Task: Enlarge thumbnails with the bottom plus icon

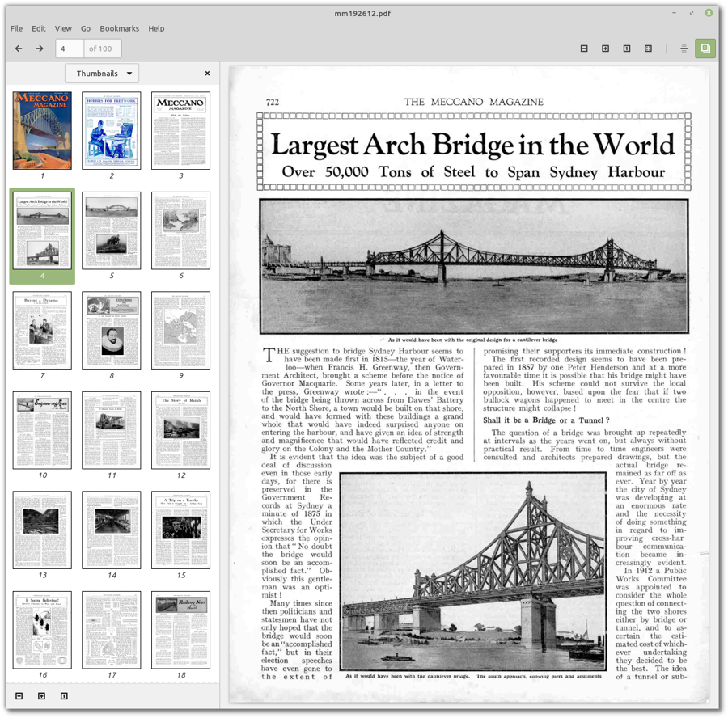Action: click(x=40, y=695)
